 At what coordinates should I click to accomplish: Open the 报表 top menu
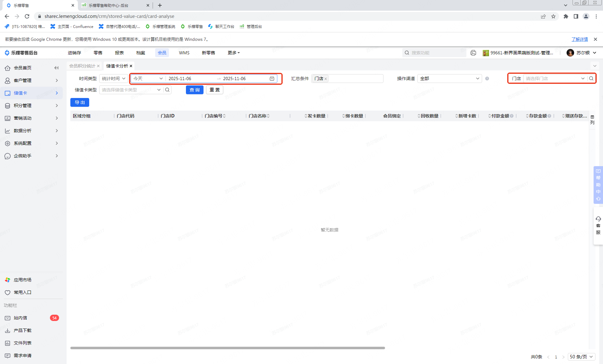pyautogui.click(x=119, y=53)
